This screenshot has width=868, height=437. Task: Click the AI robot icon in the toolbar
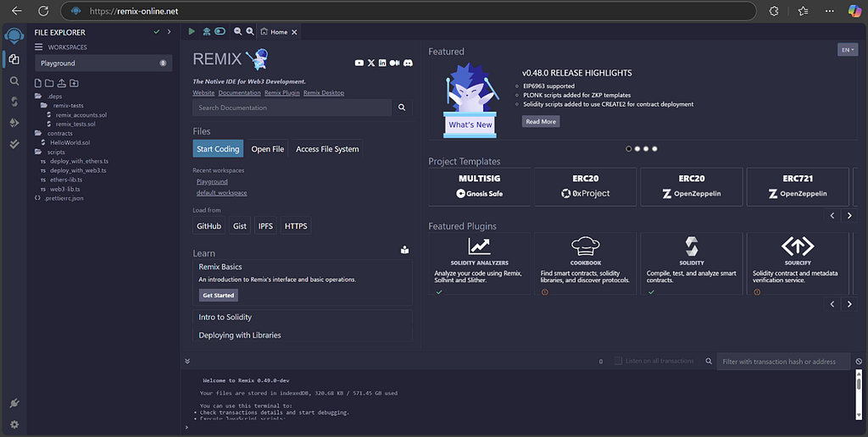coord(207,31)
